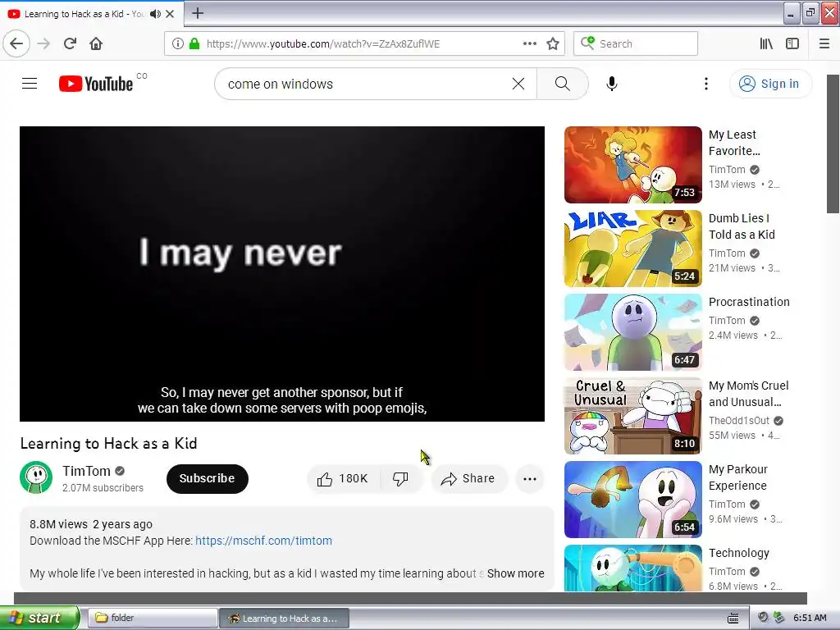Viewport: 840px width, 630px height.
Task: Click the video player area
Action: pos(282,274)
